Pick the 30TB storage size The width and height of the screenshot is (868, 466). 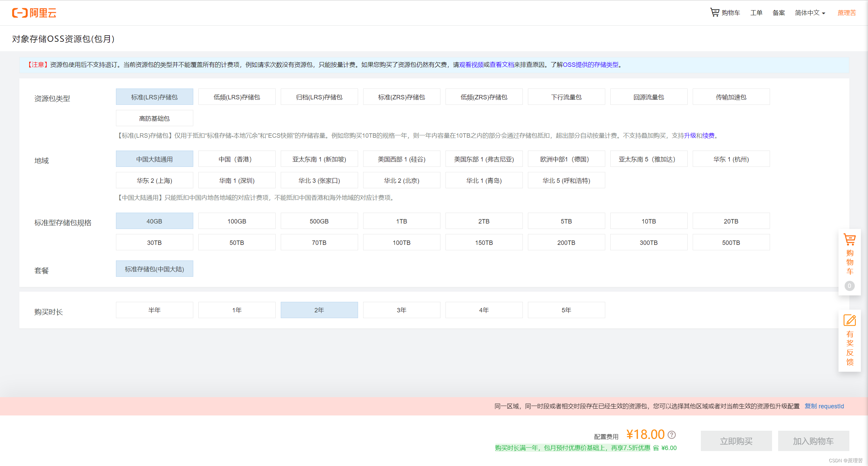coord(155,242)
